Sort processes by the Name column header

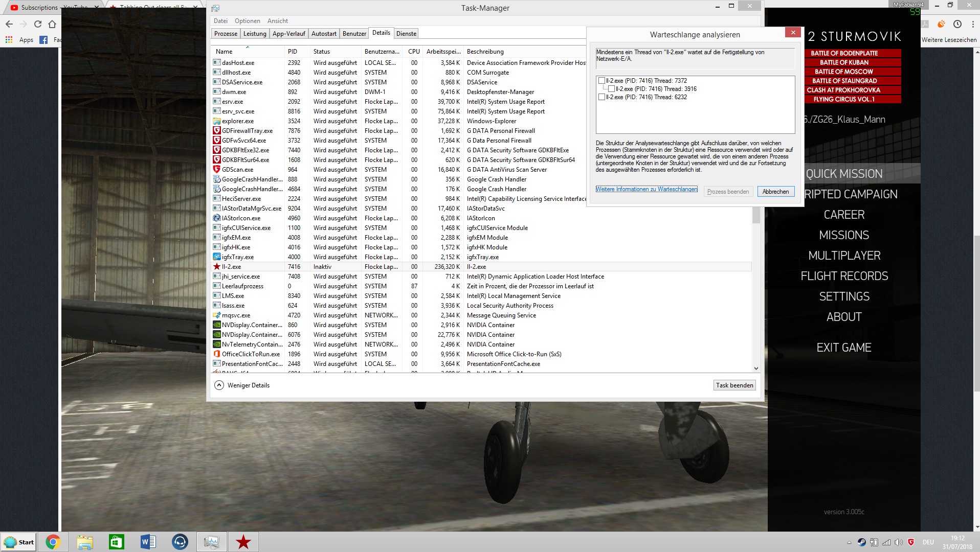click(x=224, y=52)
